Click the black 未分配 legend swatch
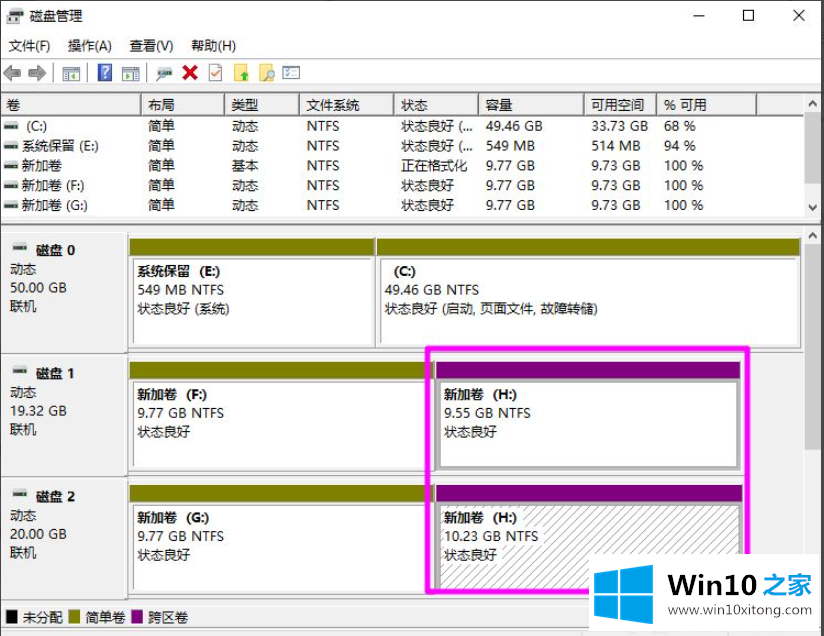 tap(12, 617)
